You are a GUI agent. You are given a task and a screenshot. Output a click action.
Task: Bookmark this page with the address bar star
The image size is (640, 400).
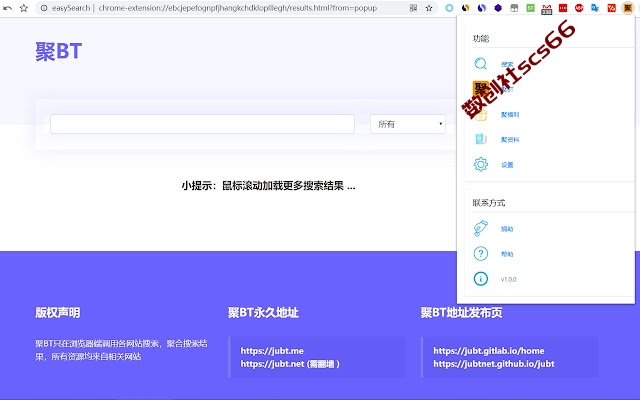pos(429,8)
